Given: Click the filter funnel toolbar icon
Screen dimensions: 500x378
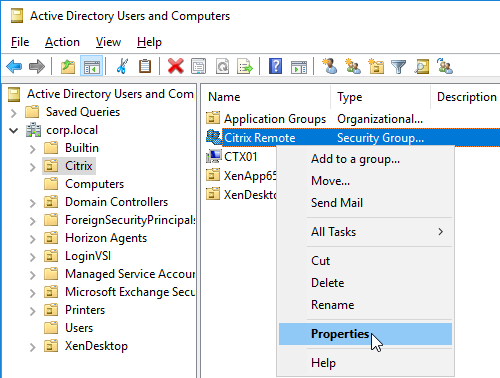Looking at the screenshot, I should click(x=398, y=67).
